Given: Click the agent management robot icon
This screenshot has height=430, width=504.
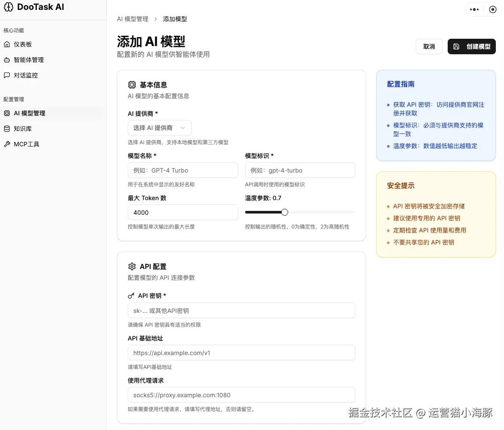Looking at the screenshot, I should pos(7,60).
